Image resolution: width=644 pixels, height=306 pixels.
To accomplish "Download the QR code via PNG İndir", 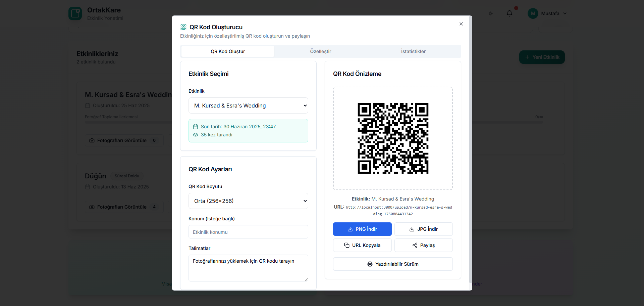I will coord(362,229).
